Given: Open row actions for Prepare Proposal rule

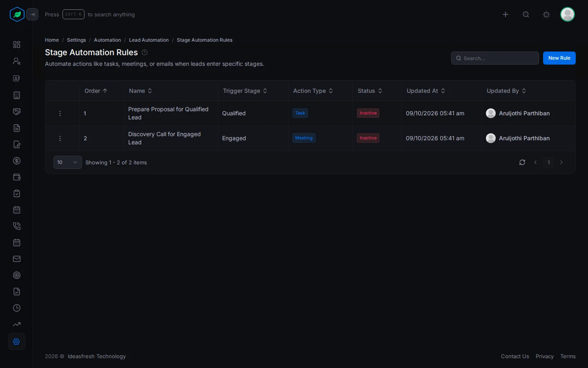Looking at the screenshot, I should coord(60,114).
